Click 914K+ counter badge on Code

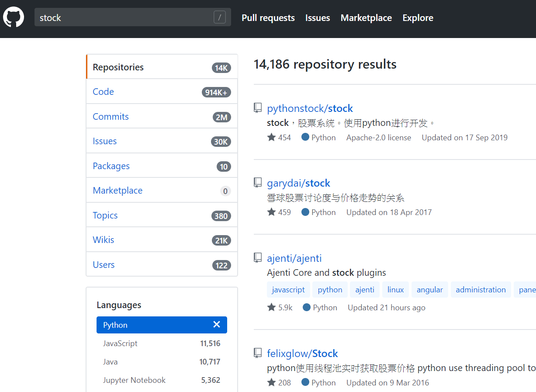coord(216,92)
